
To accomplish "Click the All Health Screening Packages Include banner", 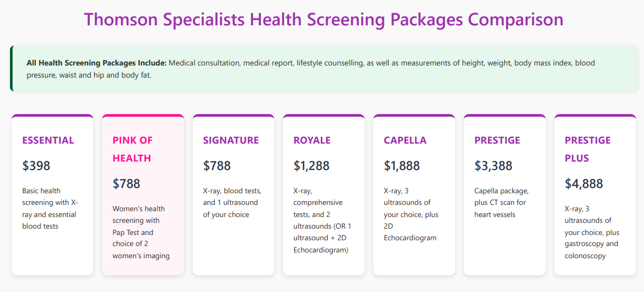I will (x=322, y=69).
